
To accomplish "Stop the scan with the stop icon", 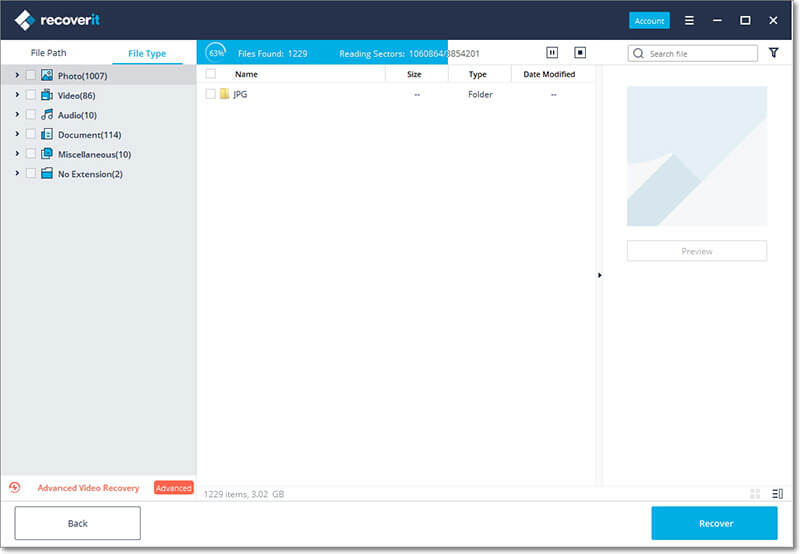I will point(580,53).
